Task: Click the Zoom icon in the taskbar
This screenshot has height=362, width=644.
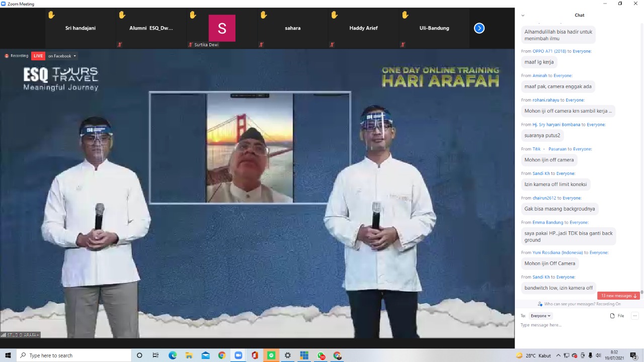Action: pyautogui.click(x=238, y=355)
